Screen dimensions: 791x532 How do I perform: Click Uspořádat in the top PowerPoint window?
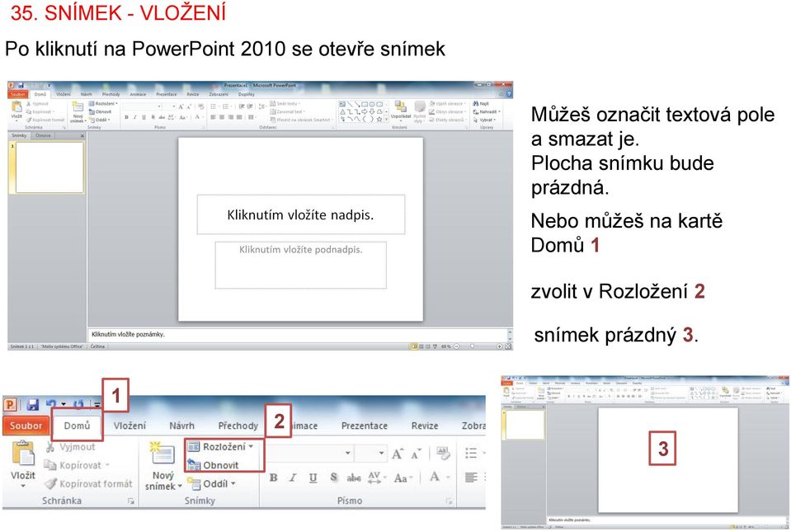402,110
